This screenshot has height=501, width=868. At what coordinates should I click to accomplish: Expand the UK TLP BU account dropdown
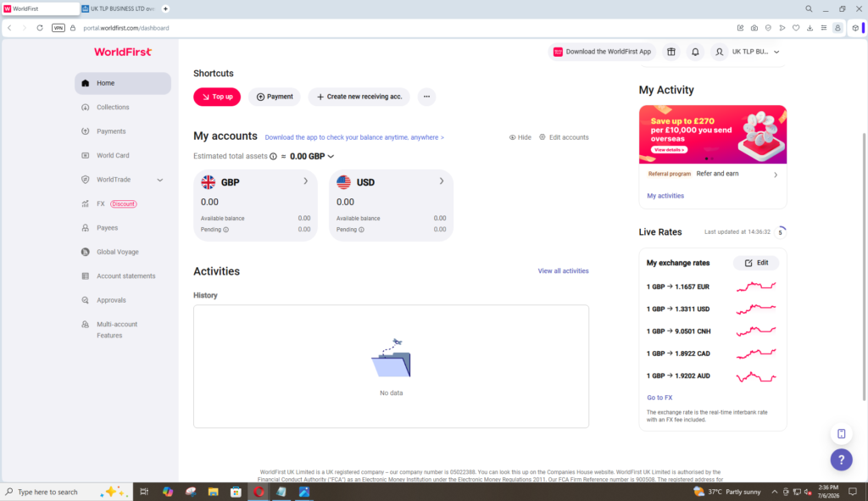point(776,52)
